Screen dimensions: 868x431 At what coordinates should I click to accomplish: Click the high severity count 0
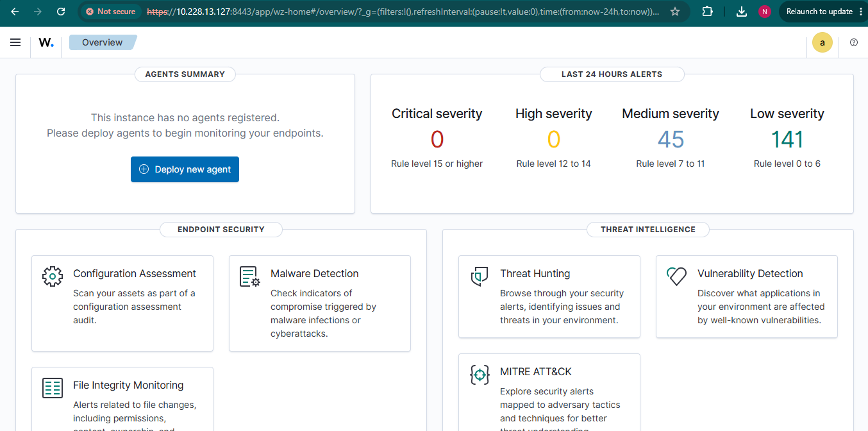554,139
